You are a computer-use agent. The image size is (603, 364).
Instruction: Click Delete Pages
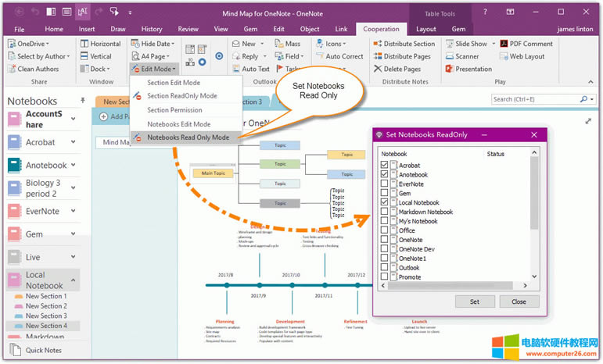tap(397, 69)
